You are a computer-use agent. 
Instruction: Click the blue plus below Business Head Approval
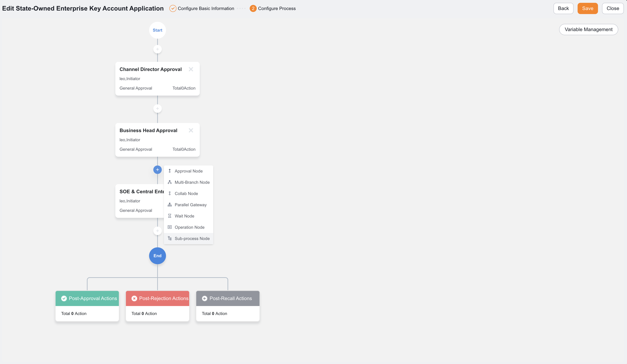[x=158, y=170]
